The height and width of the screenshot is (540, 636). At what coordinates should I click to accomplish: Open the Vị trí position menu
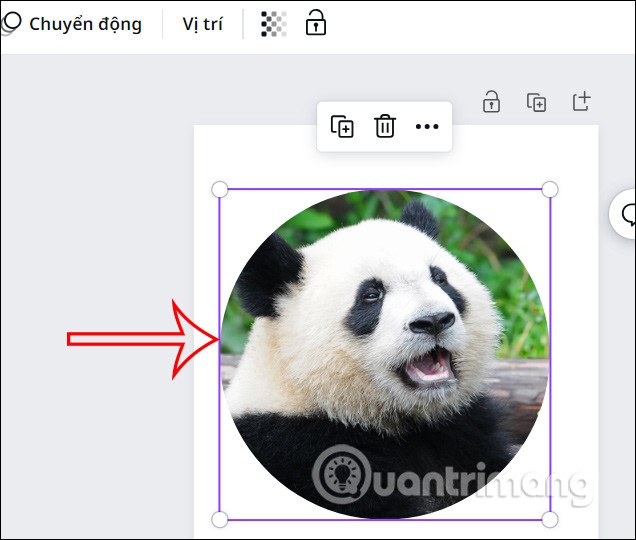click(203, 24)
